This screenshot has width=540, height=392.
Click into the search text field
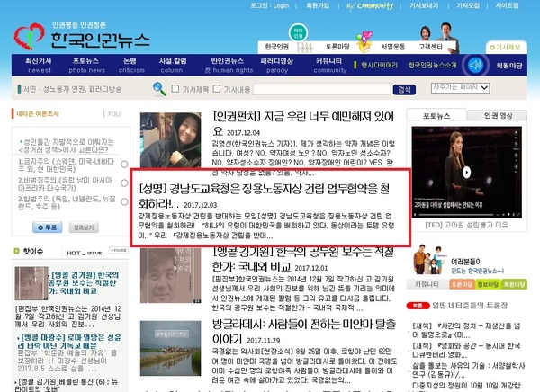(322, 89)
